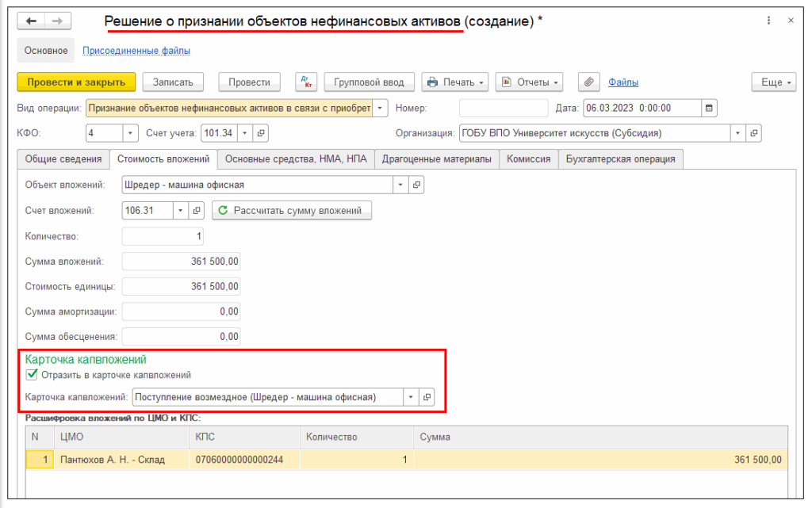This screenshot has width=812, height=508.
Task: Click the Сумма обесценения field
Action: pyautogui.click(x=182, y=336)
